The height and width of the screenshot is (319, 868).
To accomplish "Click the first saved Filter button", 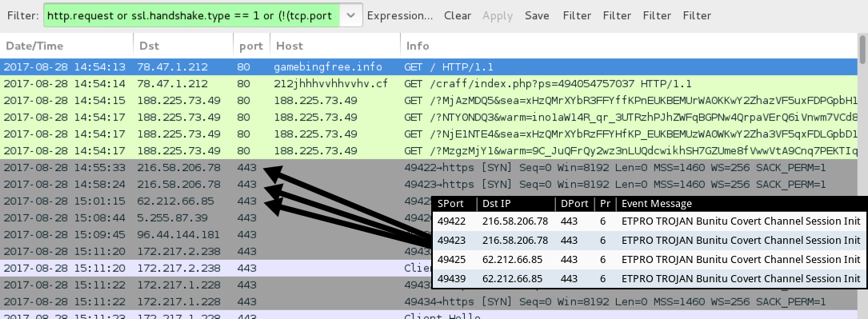I will coord(577,15).
